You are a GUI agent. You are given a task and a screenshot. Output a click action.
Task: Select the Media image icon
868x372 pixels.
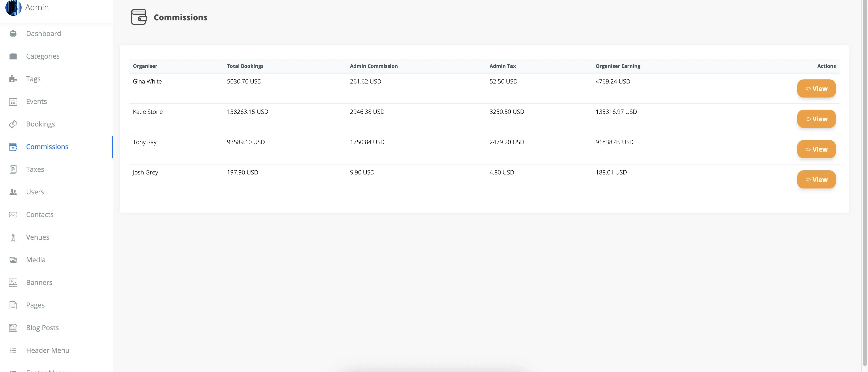tap(13, 260)
